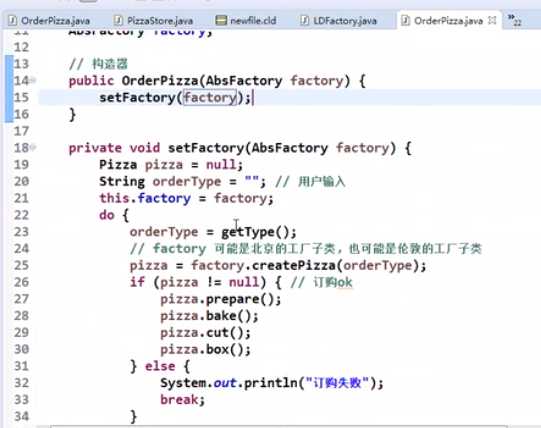The image size is (541, 428).
Task: Click the '// factory' comment on line 24
Action: coord(168,249)
